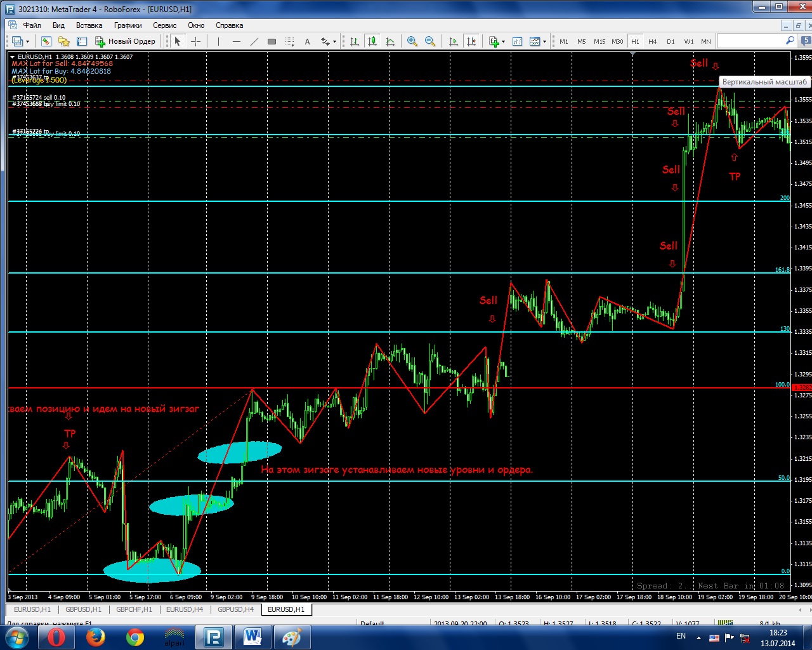The width and height of the screenshot is (812, 650).
Task: Open the new chart icon
Action: 17,41
